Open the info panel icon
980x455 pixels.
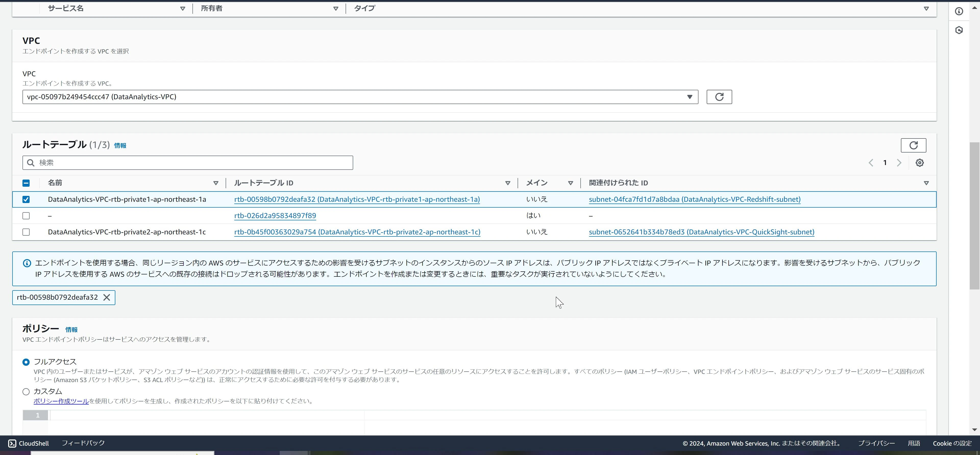tap(959, 11)
